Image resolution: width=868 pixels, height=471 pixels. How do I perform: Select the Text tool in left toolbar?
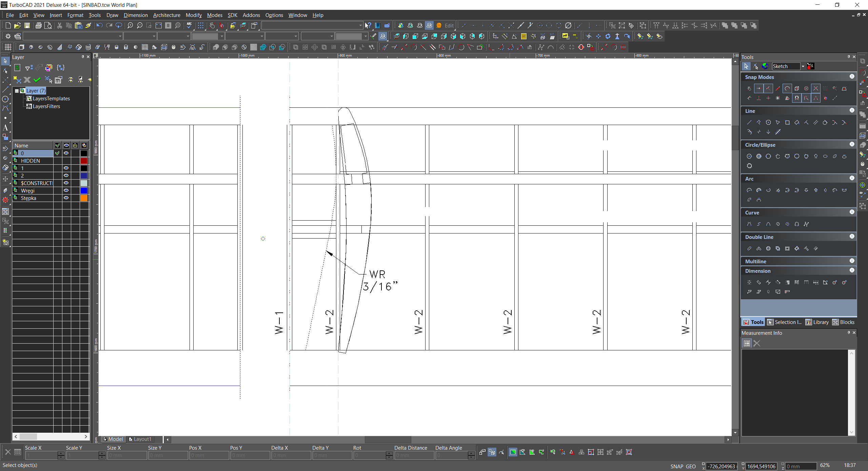click(5, 128)
